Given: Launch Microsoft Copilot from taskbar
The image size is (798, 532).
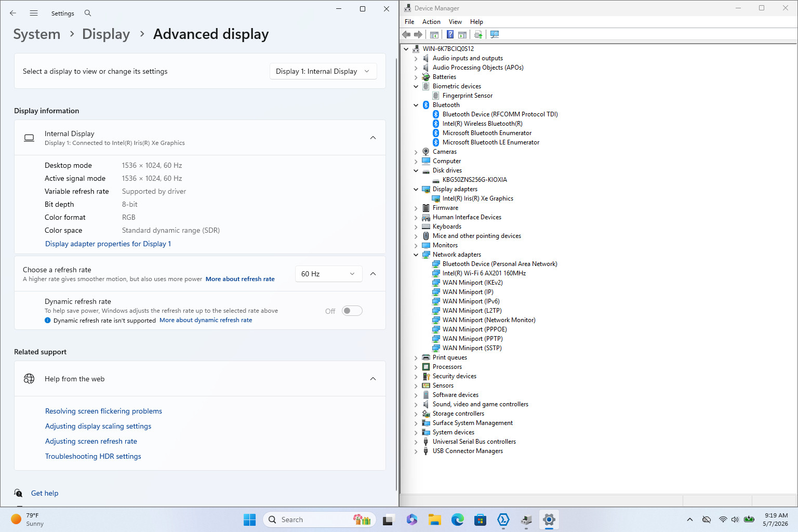Looking at the screenshot, I should 412,520.
